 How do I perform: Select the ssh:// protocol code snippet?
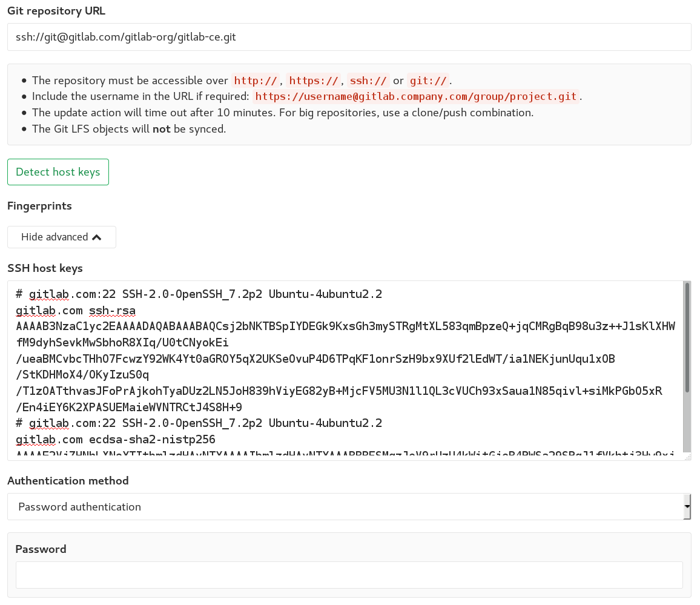[368, 80]
